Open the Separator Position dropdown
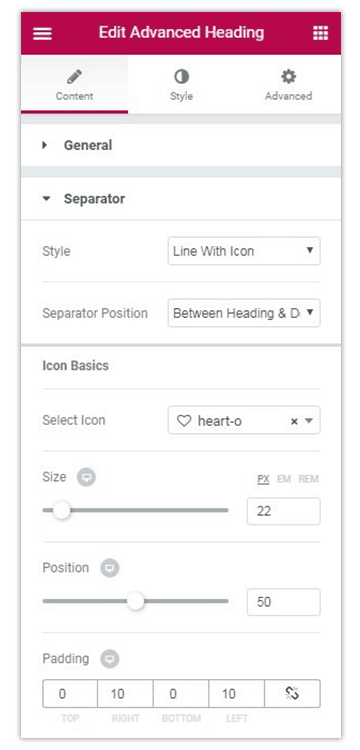Viewport: 360px width, 750px height. pyautogui.click(x=244, y=313)
